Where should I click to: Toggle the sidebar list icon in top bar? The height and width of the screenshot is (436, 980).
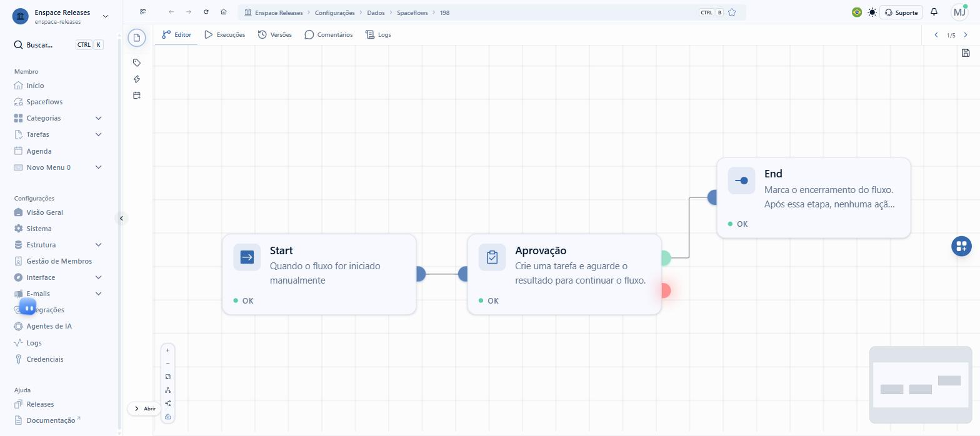143,12
